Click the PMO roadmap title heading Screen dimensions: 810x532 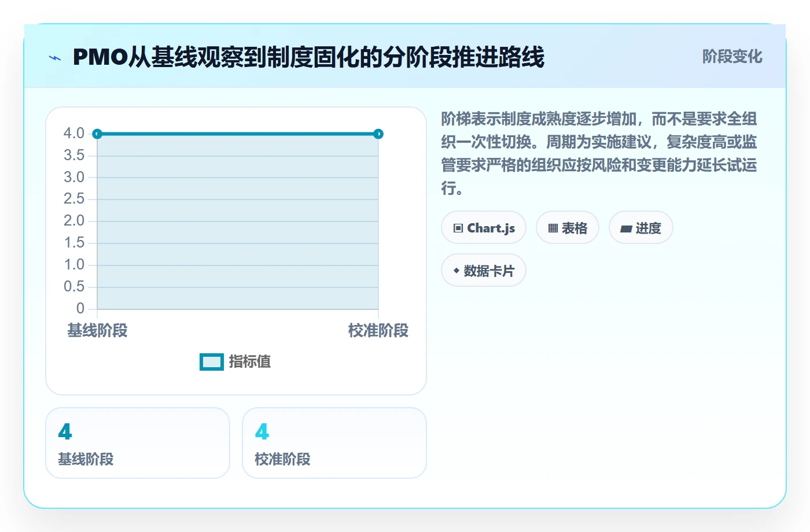coord(308,57)
